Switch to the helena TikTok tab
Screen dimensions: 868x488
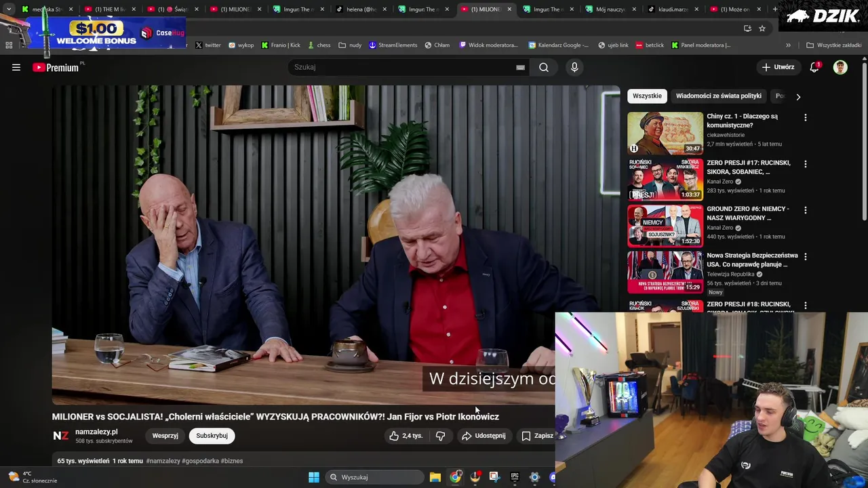pos(357,9)
